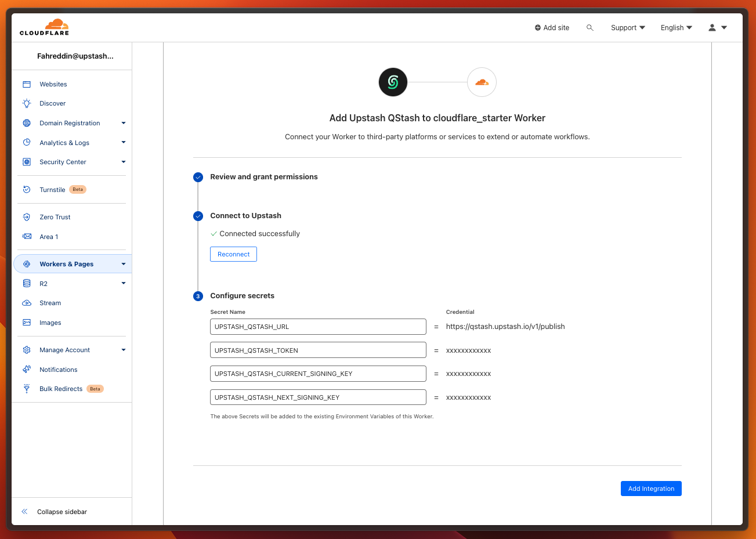Screen dimensions: 756x539
Task: Expand the Analytics & Logs submenu arrow
Action: 124,142
